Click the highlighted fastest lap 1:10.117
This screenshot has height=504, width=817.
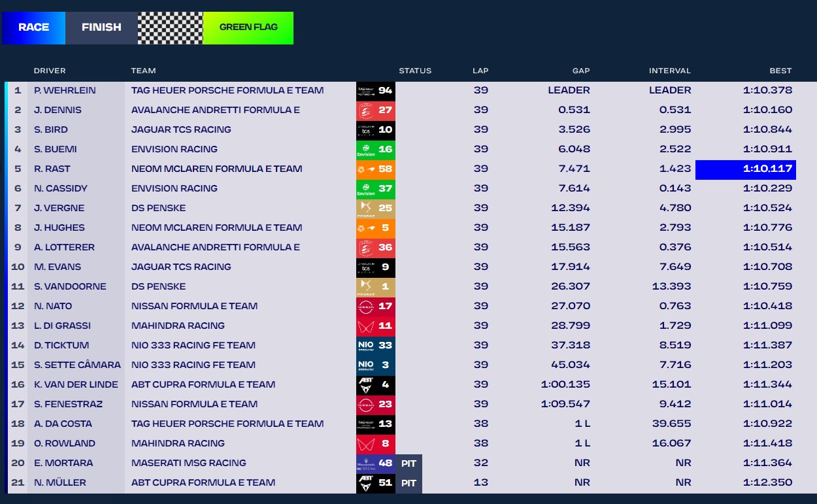point(746,169)
